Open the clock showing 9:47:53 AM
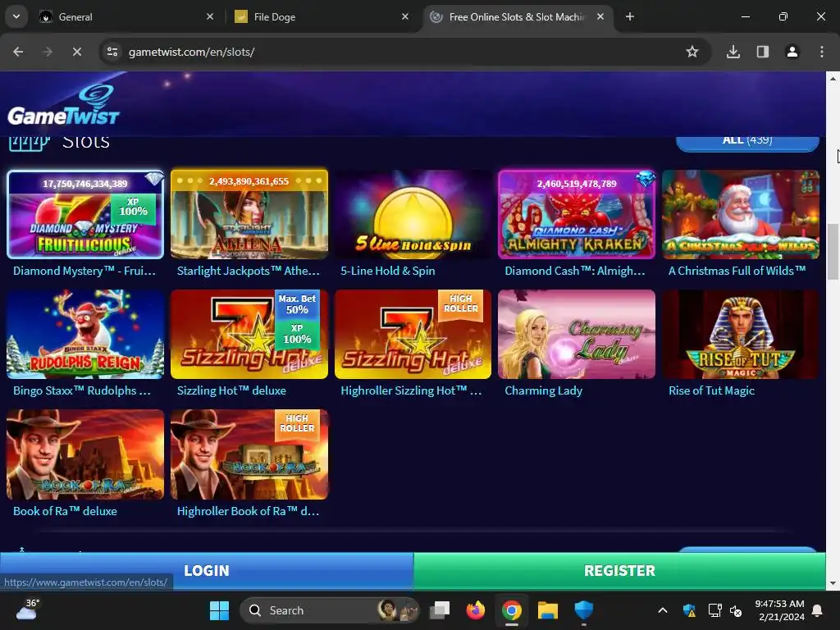This screenshot has height=630, width=840. point(779,610)
